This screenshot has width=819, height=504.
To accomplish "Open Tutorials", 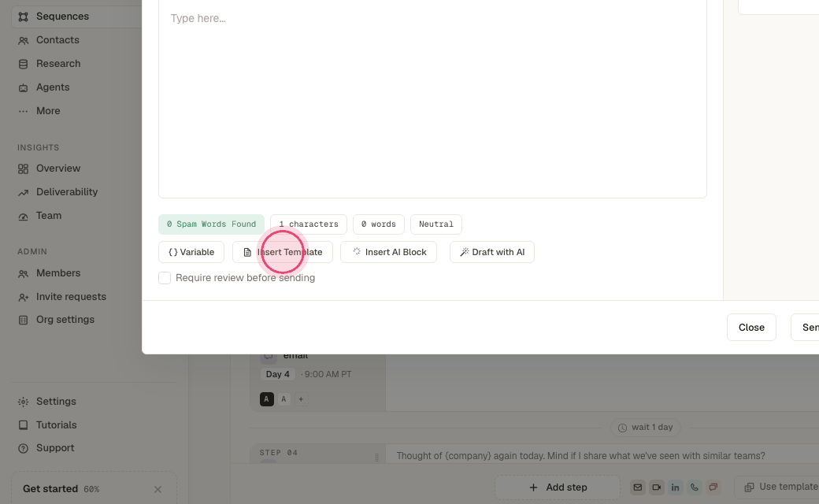I will tap(56, 425).
